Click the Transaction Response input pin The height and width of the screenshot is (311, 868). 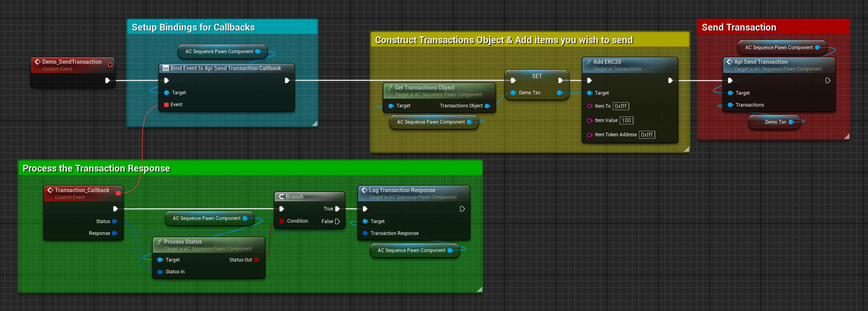click(x=365, y=233)
